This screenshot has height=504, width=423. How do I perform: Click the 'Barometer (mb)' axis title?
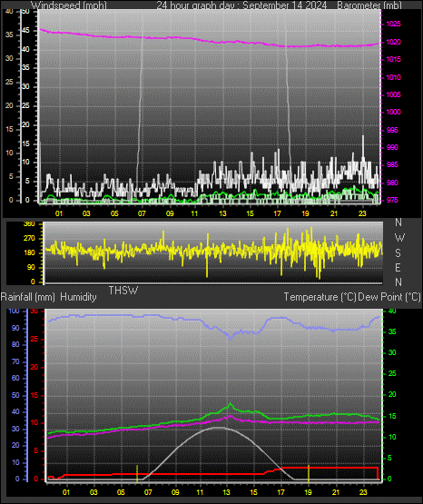coord(369,5)
